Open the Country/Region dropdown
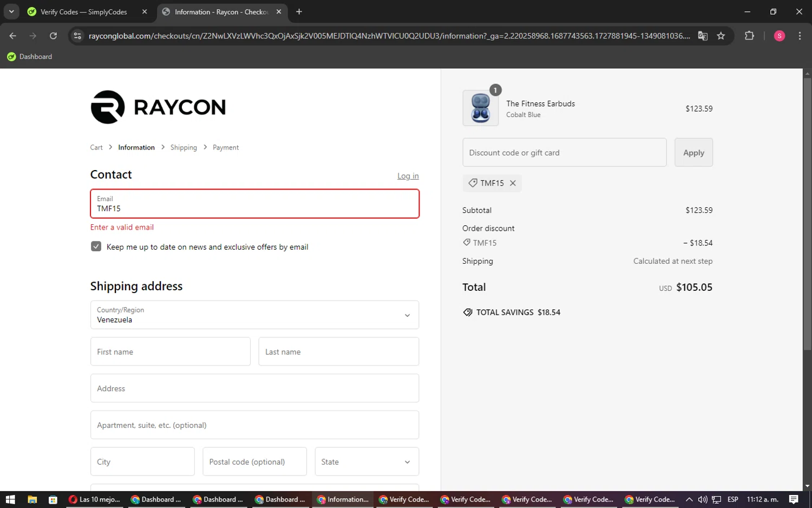This screenshot has height=508, width=812. point(254,315)
